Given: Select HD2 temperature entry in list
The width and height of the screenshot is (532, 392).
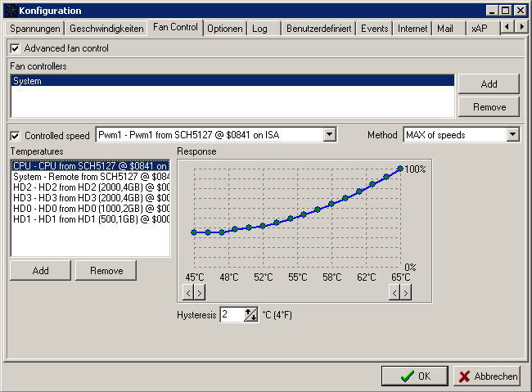Looking at the screenshot, I should coord(90,187).
